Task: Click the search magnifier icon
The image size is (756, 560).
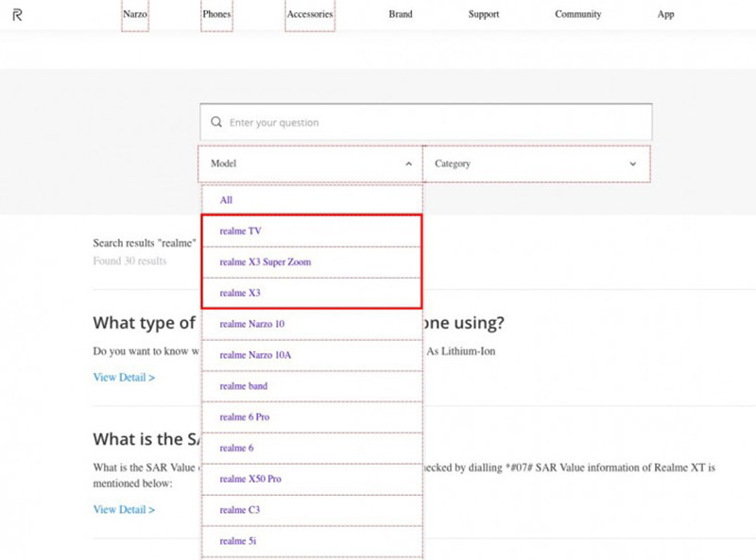Action: pyautogui.click(x=216, y=123)
